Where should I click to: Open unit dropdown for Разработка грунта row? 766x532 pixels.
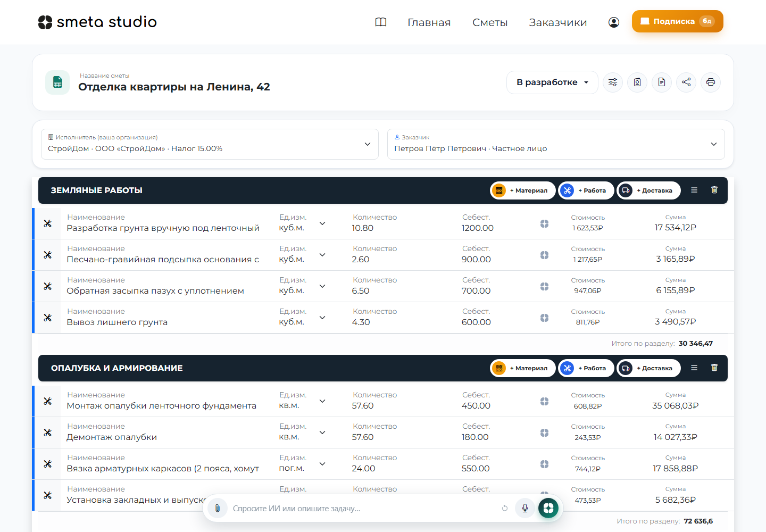(322, 223)
